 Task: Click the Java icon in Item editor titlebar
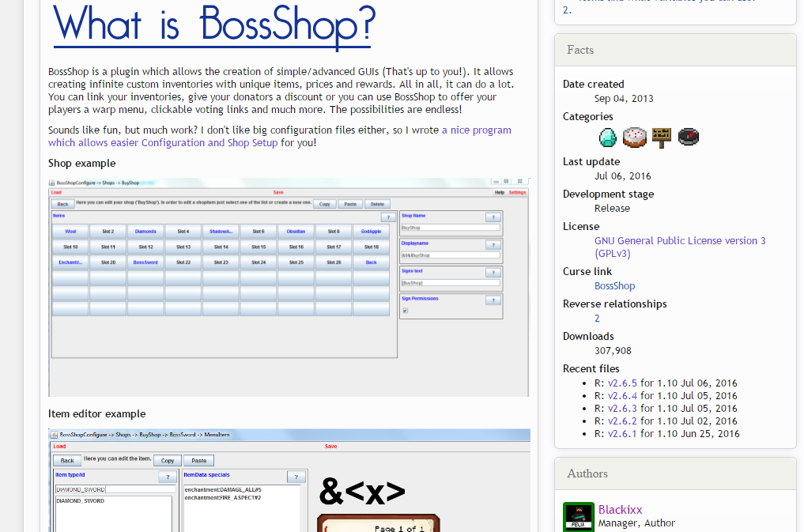point(54,435)
